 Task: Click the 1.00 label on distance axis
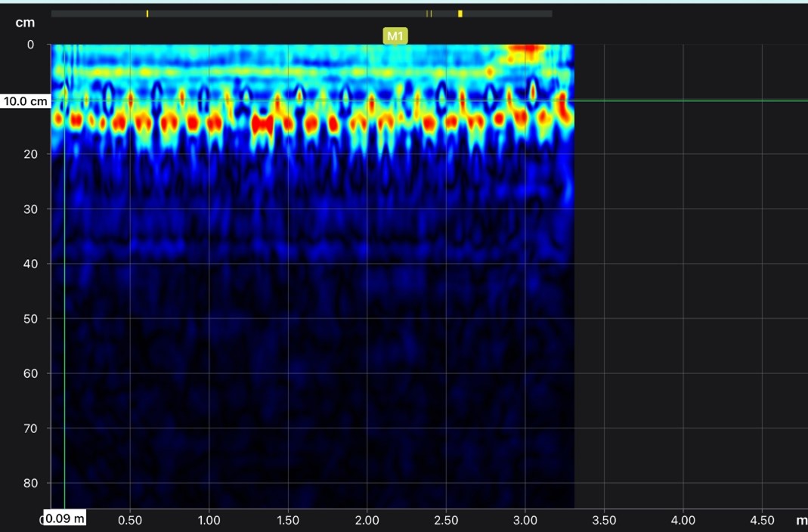click(x=209, y=521)
